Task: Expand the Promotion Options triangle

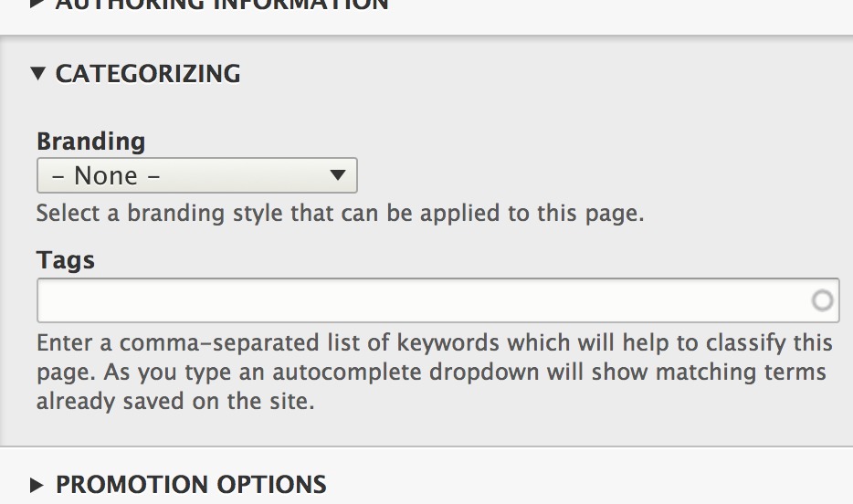Action: click(37, 485)
